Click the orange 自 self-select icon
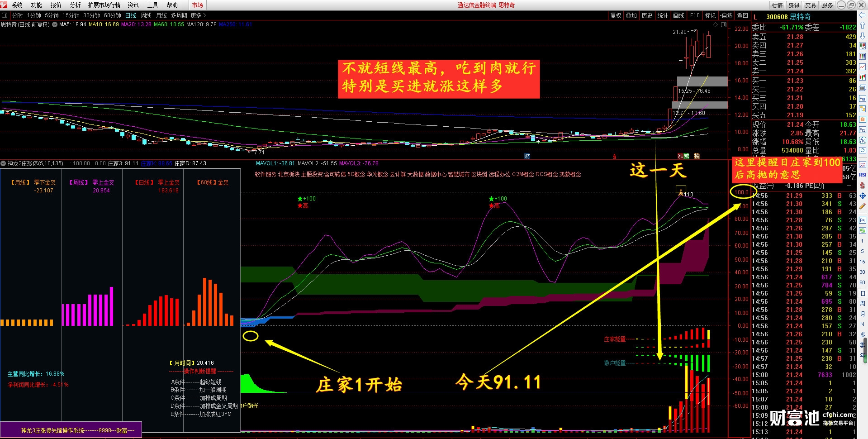This screenshot has height=439, width=868. [x=863, y=119]
